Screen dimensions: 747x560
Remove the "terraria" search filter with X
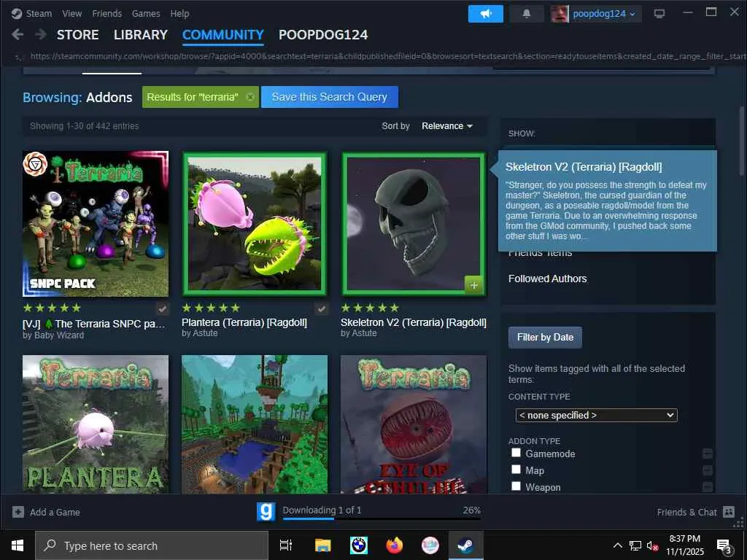pos(250,97)
